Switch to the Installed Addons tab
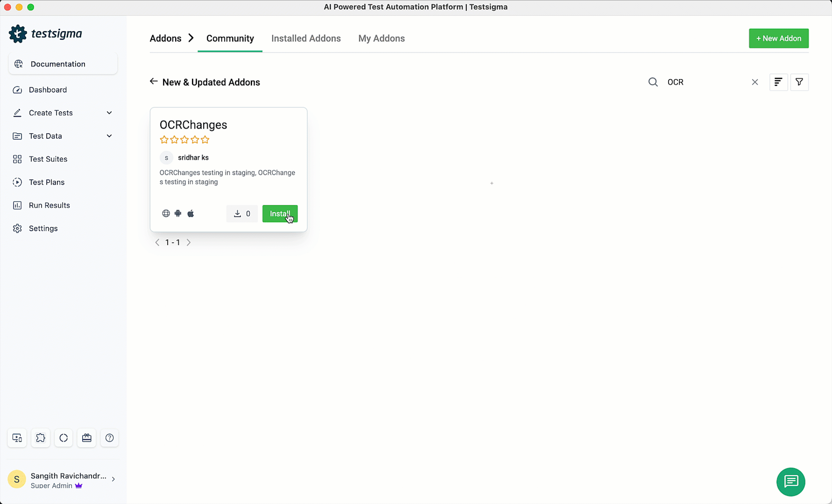The width and height of the screenshot is (832, 504). click(306, 39)
